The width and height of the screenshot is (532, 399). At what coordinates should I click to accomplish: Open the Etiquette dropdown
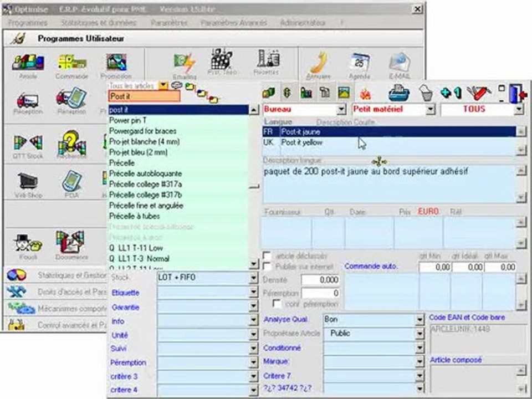pyautogui.click(x=253, y=293)
